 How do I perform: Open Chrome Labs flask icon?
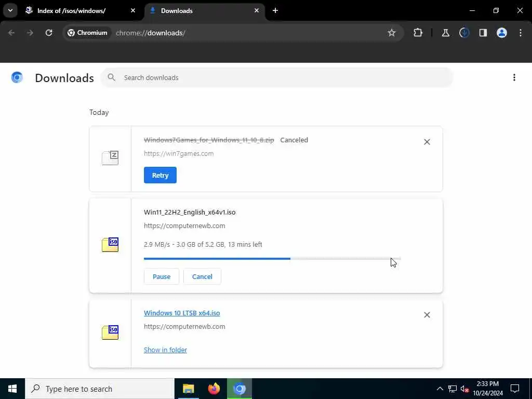click(445, 33)
